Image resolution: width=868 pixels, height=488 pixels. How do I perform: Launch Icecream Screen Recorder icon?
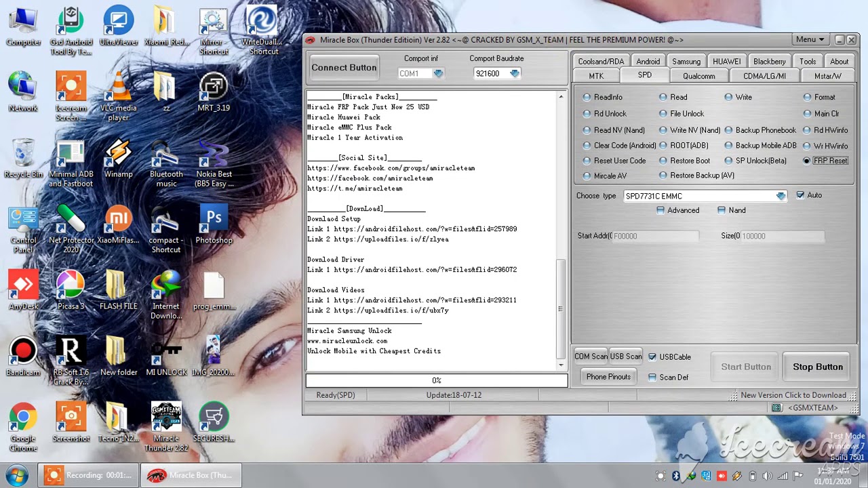click(x=71, y=96)
